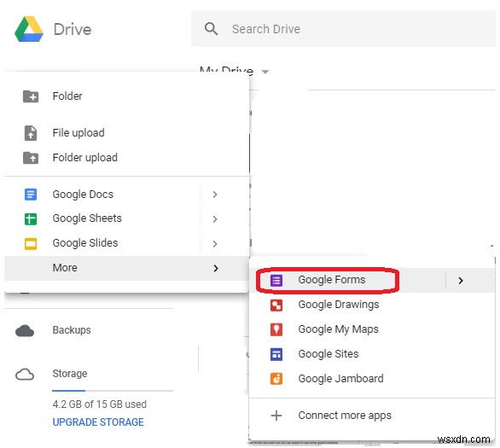Expand the Google Sheets submenu arrow
The image size is (500, 448).
tap(215, 218)
